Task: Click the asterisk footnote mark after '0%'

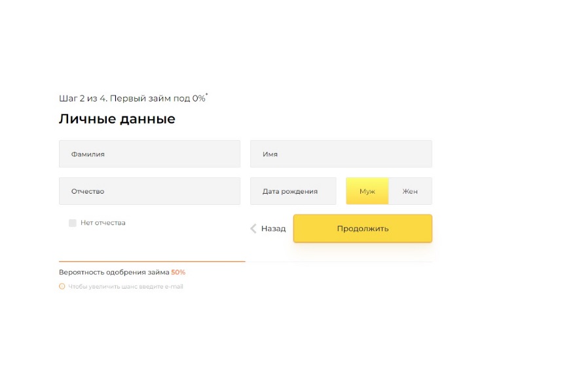Action: [207, 95]
